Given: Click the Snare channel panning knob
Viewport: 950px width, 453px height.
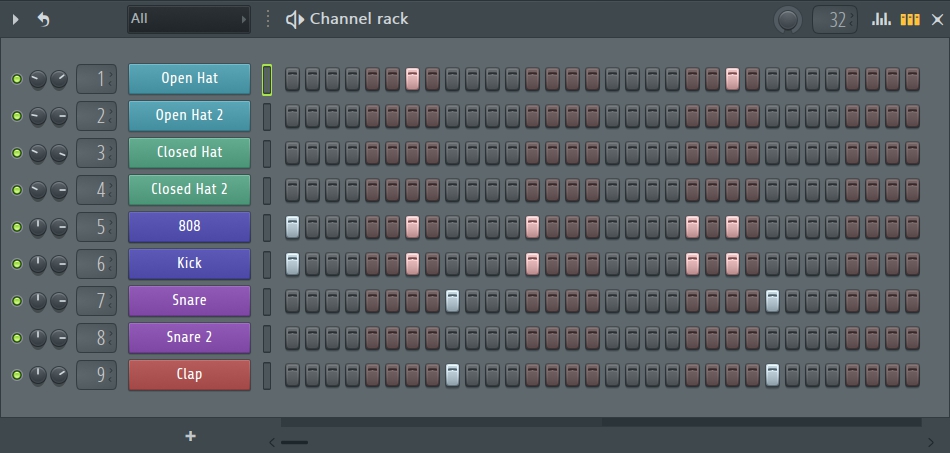Looking at the screenshot, I should pos(38,301).
